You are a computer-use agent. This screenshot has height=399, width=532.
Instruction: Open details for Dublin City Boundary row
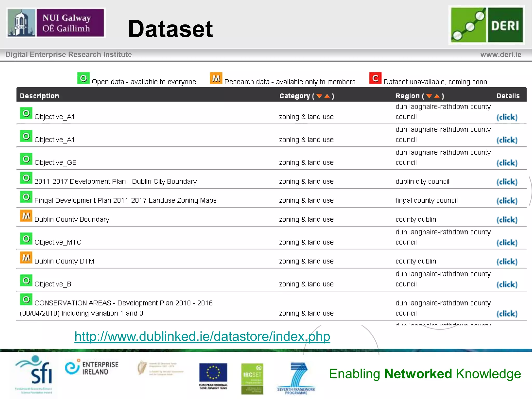507,182
